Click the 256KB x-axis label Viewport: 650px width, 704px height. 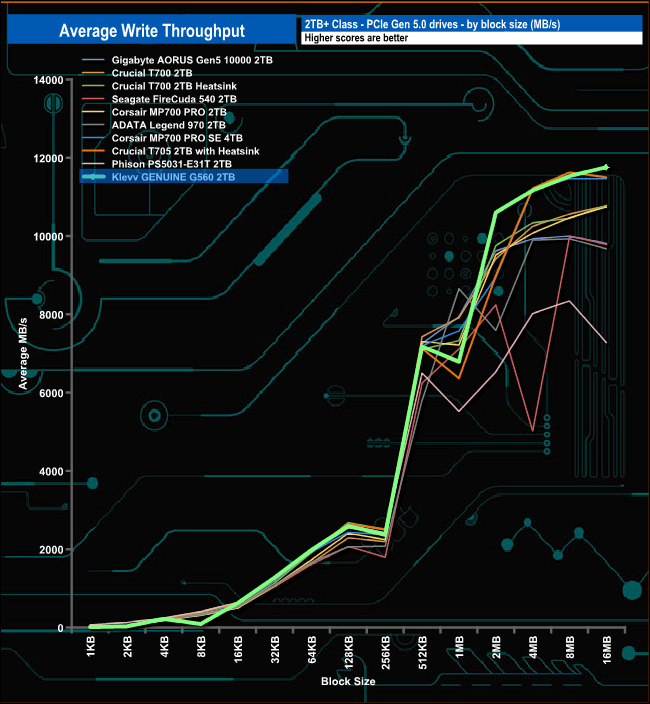pos(386,652)
